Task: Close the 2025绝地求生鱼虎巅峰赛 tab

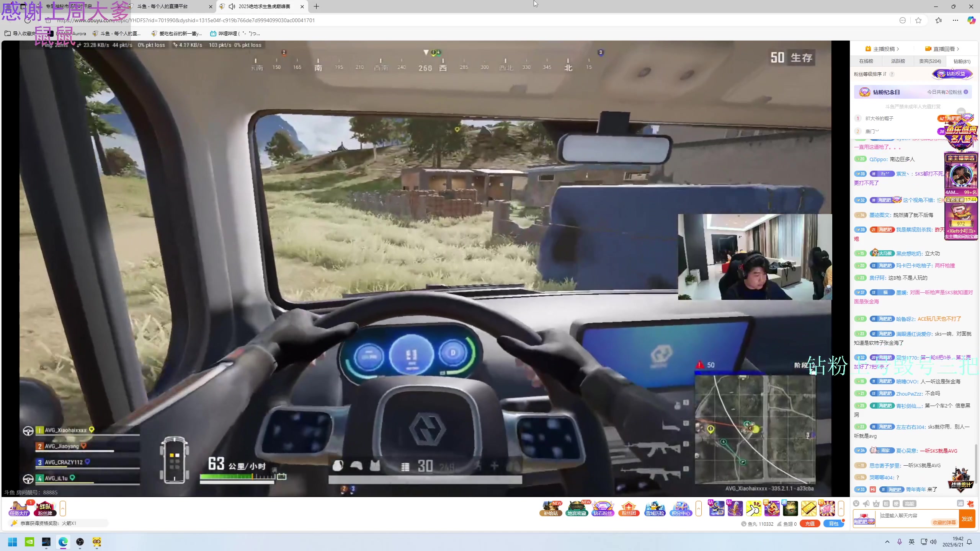Action: [302, 7]
